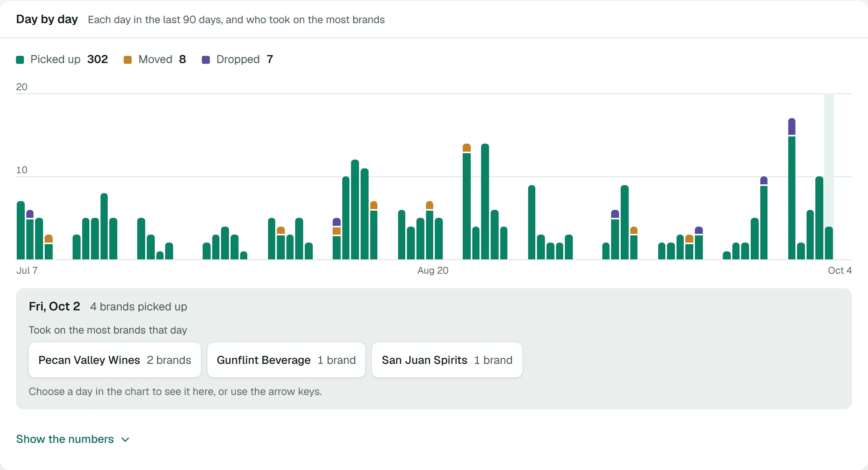
Task: Click the y-axis label 20
Action: click(x=22, y=87)
